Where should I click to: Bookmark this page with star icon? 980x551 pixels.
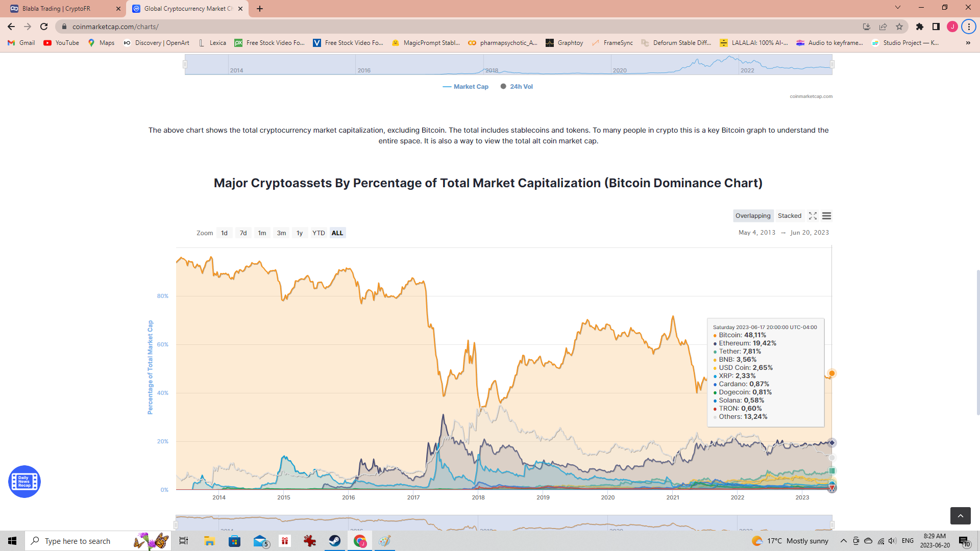click(x=899, y=27)
